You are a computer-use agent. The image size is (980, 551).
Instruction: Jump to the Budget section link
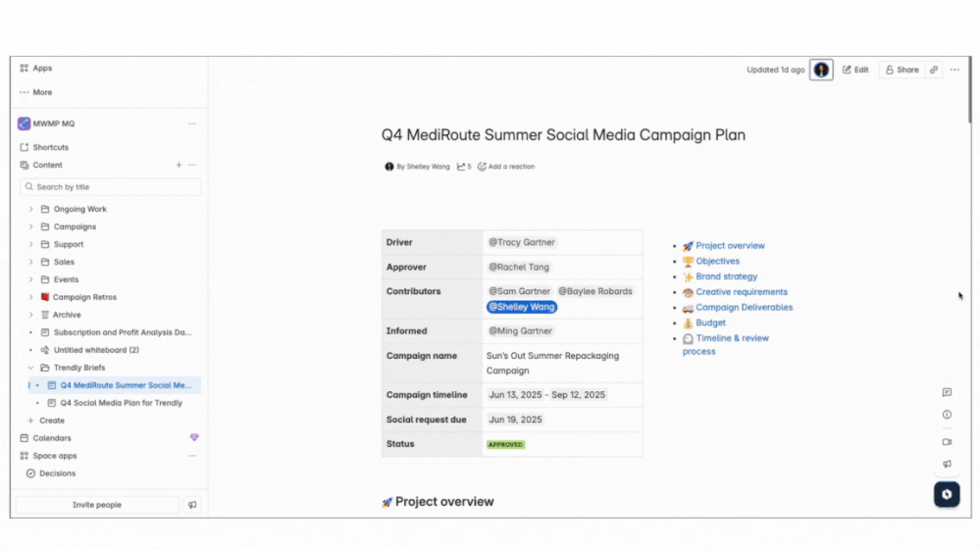point(710,323)
